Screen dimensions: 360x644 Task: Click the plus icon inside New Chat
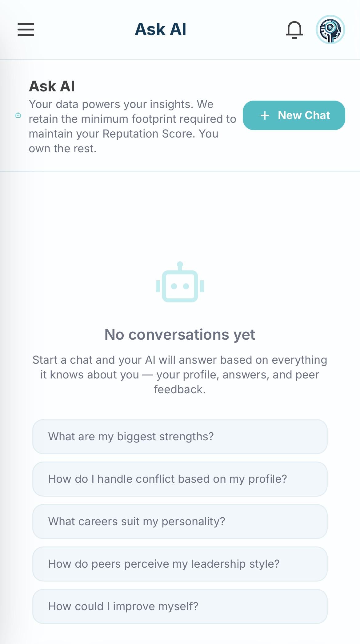[x=265, y=116]
